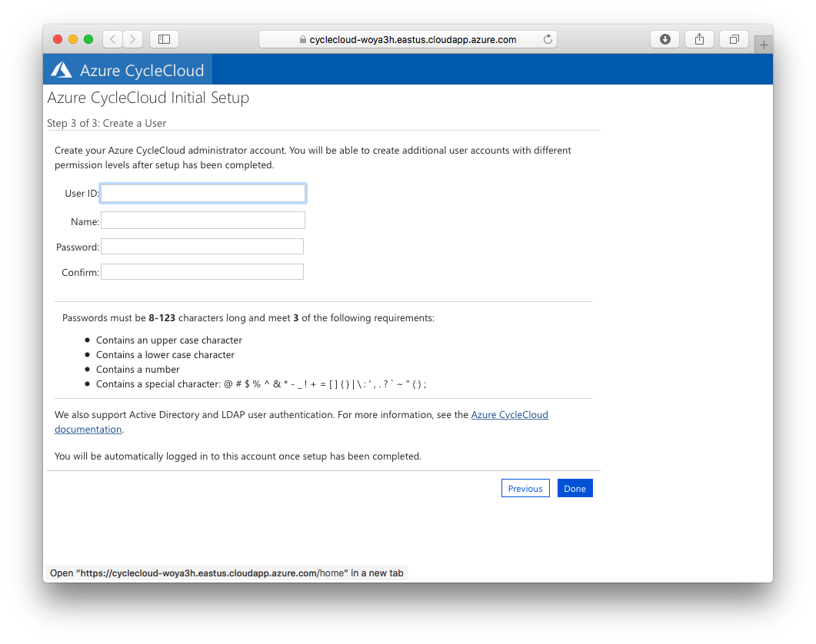Screen dimensions: 816x644
Task: Click the Previous button
Action: (525, 488)
